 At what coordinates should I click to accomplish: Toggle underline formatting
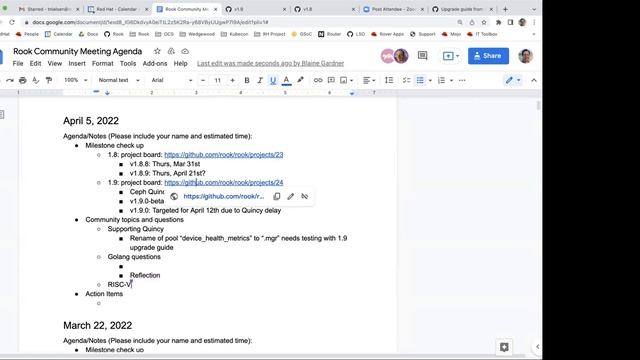(x=273, y=80)
